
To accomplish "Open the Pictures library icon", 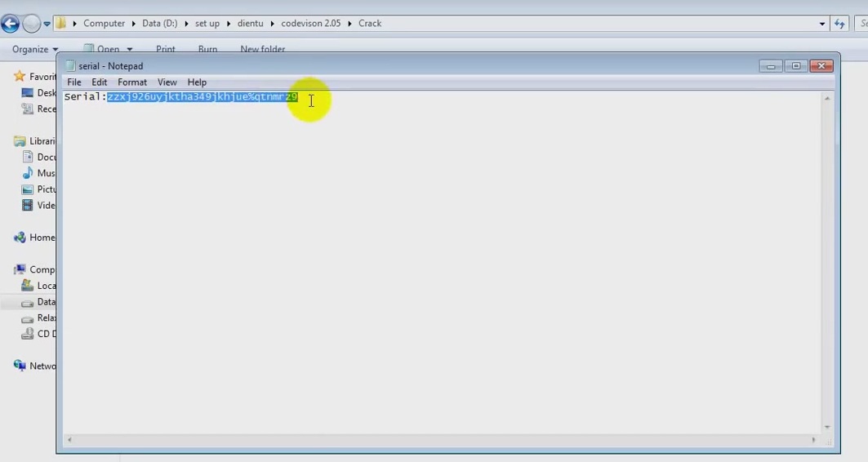I will (x=28, y=189).
